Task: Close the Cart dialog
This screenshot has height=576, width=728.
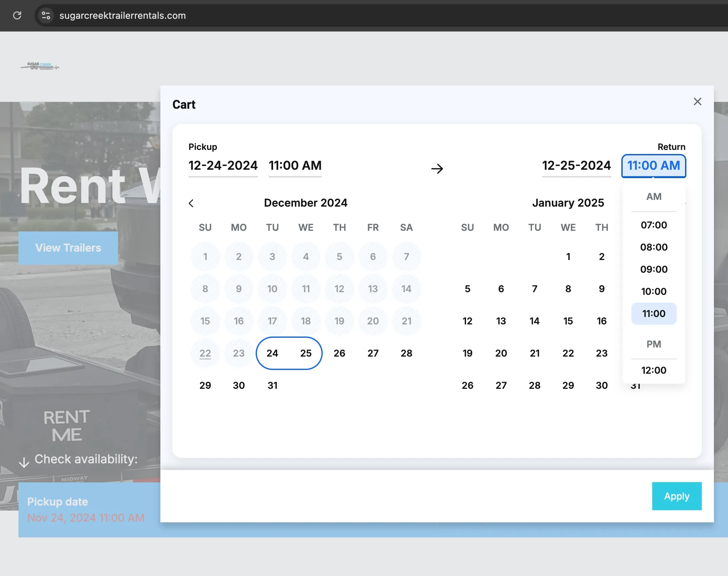Action: [x=697, y=102]
